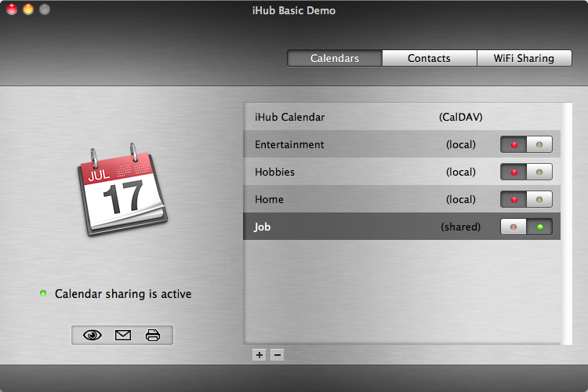Select the Home calendar row
The image size is (588, 392).
click(402, 199)
